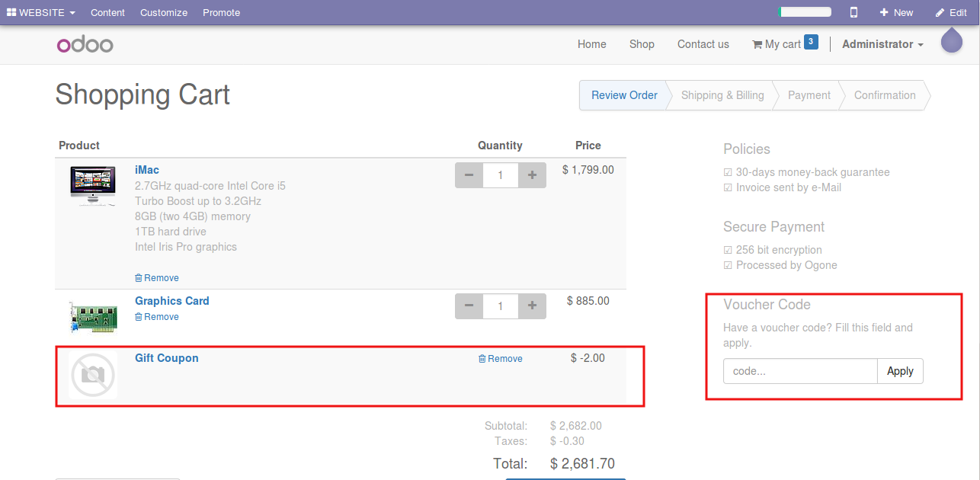
Task: Select the Review Order step
Action: point(624,95)
